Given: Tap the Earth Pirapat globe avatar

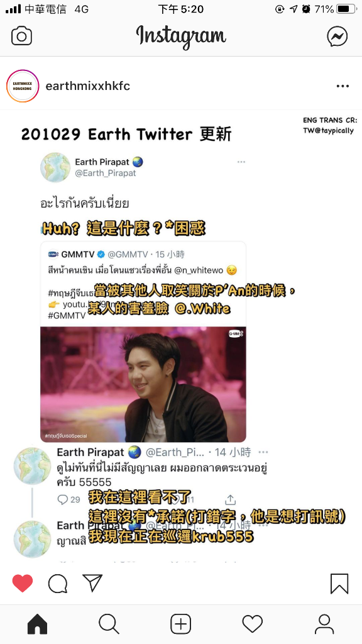Looking at the screenshot, I should point(55,167).
